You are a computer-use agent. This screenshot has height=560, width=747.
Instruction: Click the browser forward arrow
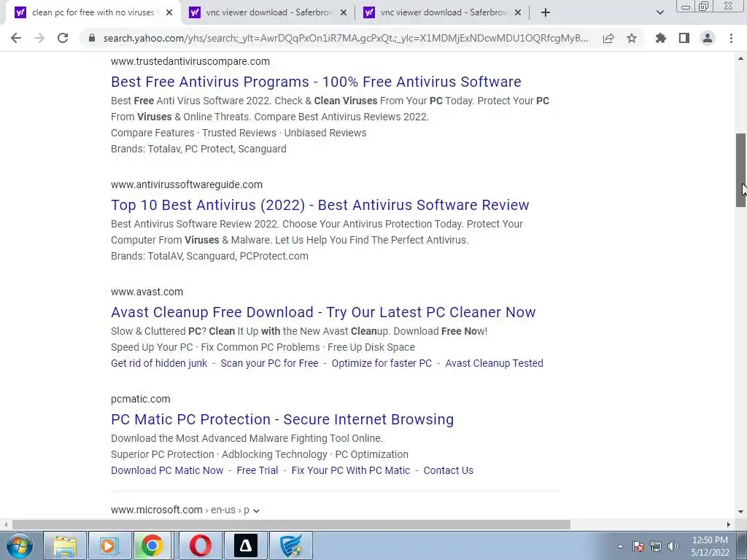(39, 38)
